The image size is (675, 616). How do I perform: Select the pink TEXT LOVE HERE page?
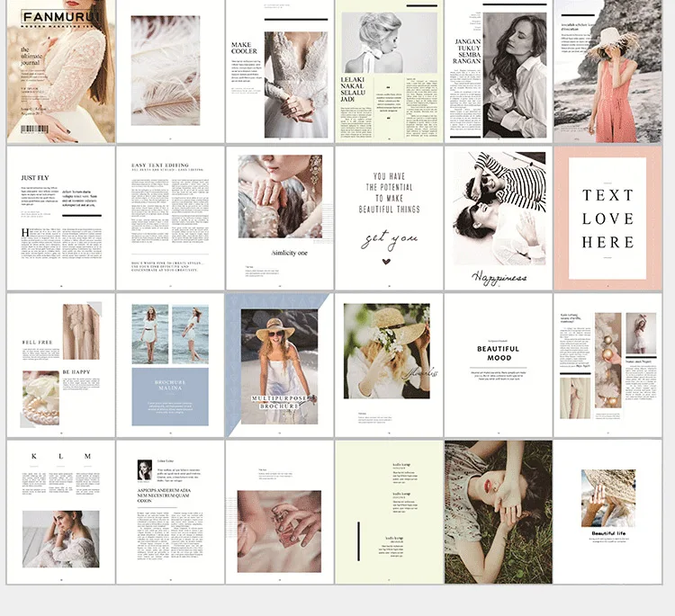[607, 218]
